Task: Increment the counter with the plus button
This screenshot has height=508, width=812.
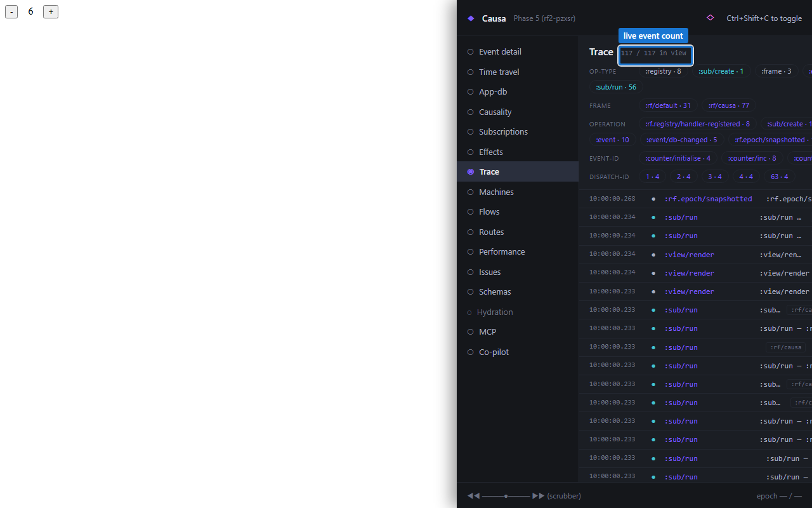Action: (51, 11)
